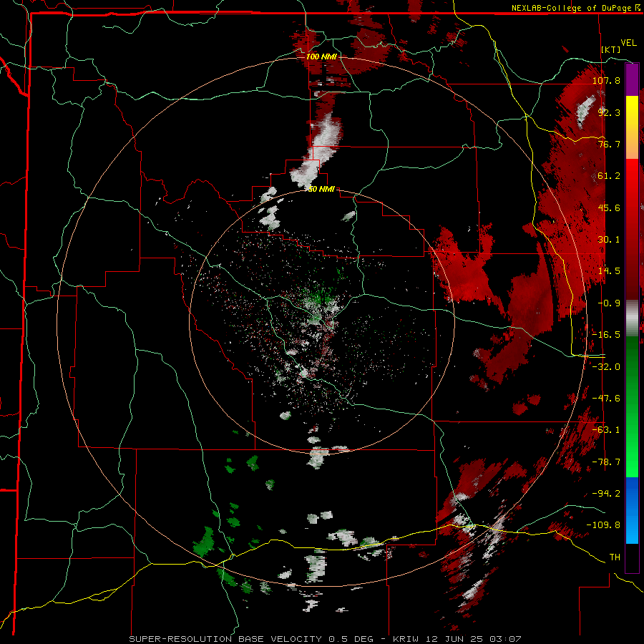644x644 pixels.
Task: Click the gray zero-velocity segment of color bar
Action: pos(632,318)
